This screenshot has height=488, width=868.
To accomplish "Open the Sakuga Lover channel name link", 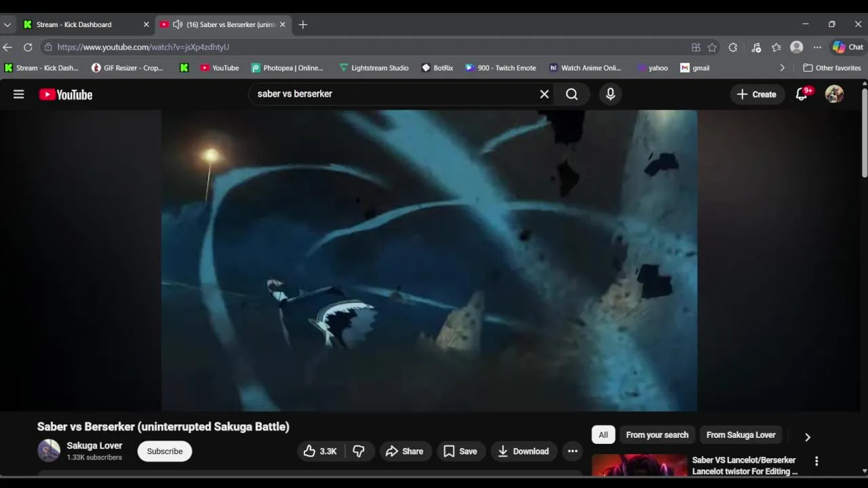I will 94,446.
